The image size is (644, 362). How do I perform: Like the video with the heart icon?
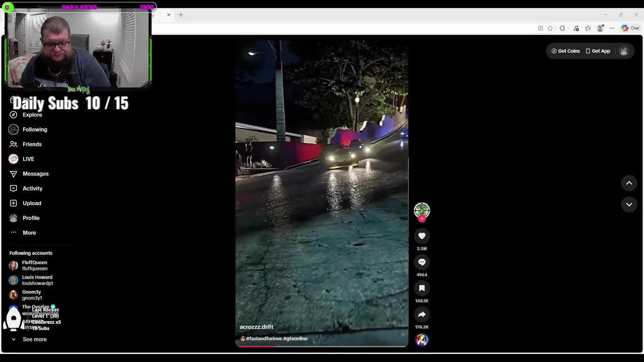coord(422,236)
